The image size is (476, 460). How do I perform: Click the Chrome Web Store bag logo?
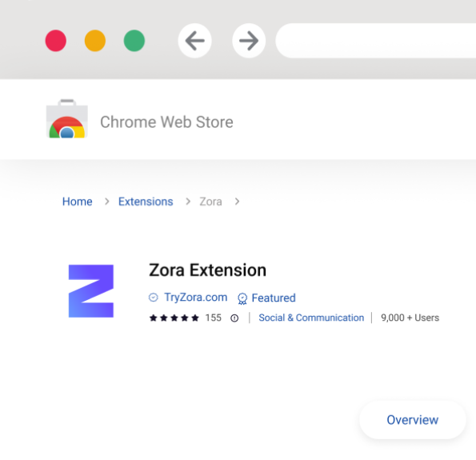point(66,118)
